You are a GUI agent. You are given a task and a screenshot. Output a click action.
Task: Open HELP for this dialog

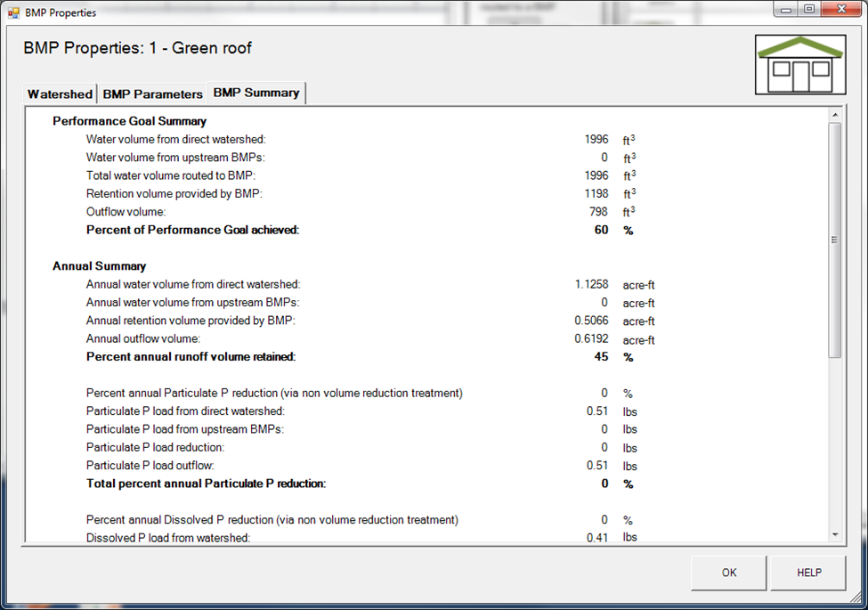point(808,573)
